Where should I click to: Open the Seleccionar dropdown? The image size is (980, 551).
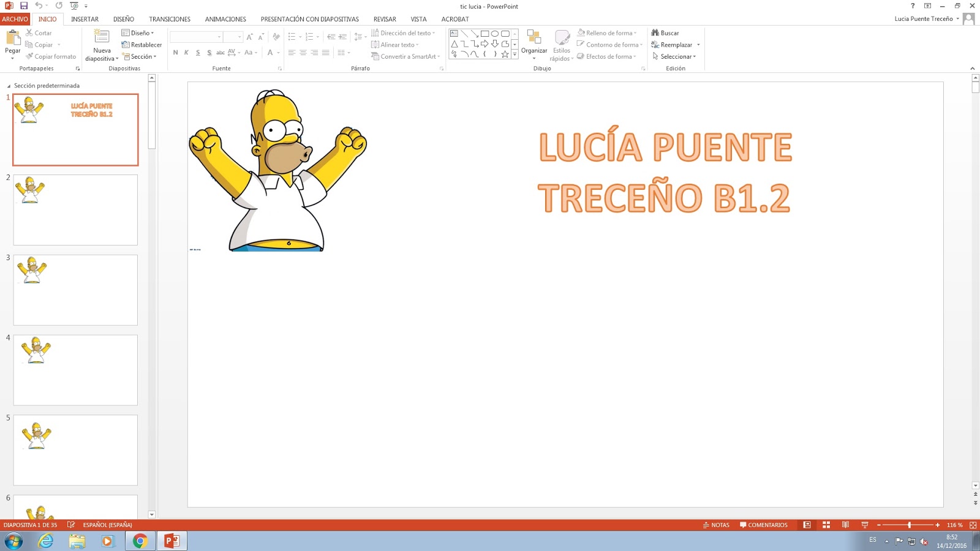click(x=674, y=56)
